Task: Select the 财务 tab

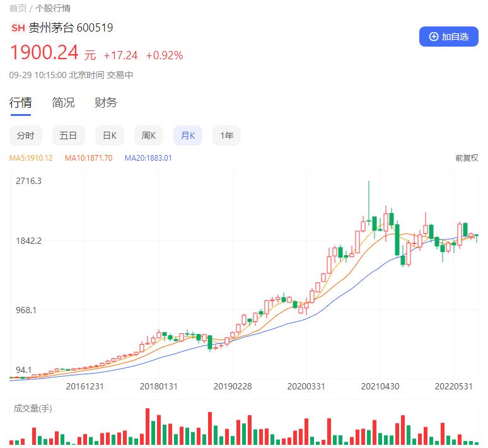Action: coord(106,103)
